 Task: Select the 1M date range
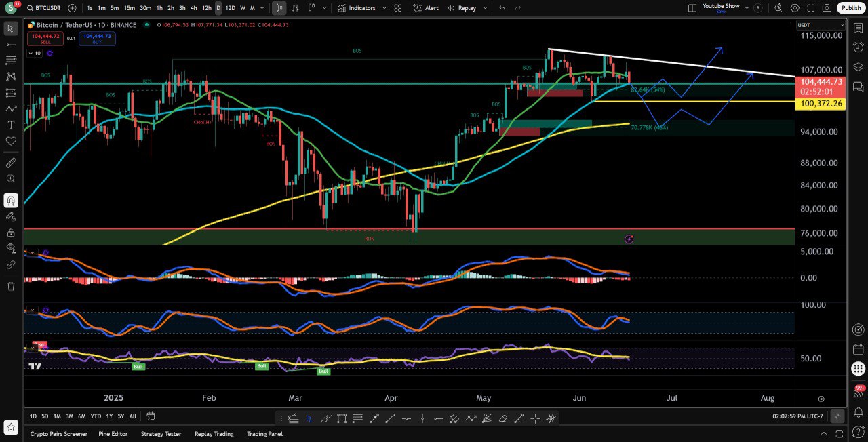coord(57,416)
